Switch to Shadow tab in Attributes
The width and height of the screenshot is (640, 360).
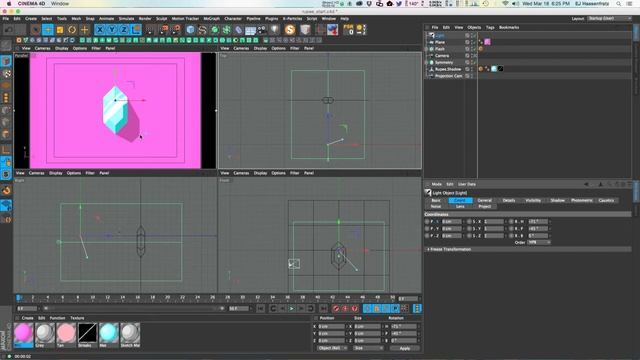(x=557, y=200)
